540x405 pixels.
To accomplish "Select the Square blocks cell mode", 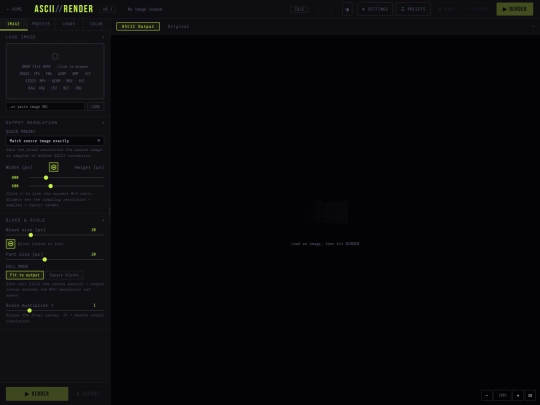I will point(64,275).
